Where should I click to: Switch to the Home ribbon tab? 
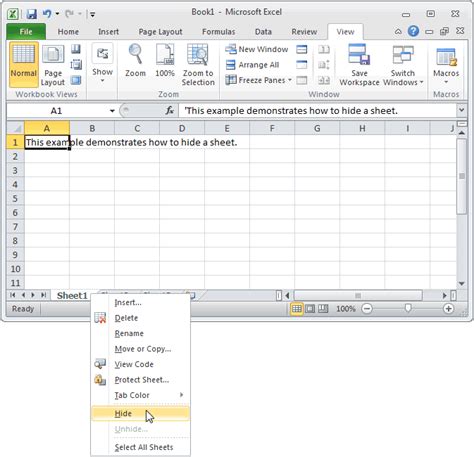(x=68, y=32)
